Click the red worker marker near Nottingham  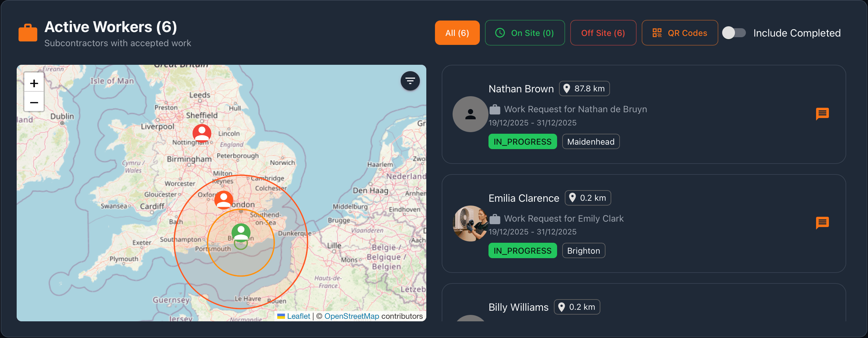point(202,133)
